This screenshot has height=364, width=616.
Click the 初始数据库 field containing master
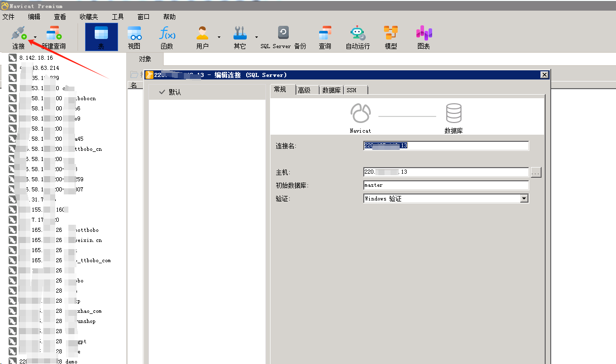pyautogui.click(x=446, y=185)
